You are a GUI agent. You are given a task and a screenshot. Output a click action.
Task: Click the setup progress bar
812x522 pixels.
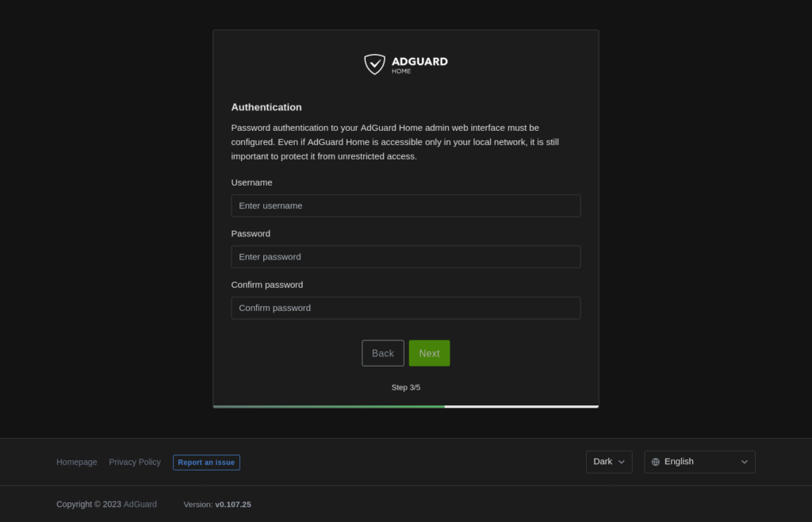(x=405, y=406)
